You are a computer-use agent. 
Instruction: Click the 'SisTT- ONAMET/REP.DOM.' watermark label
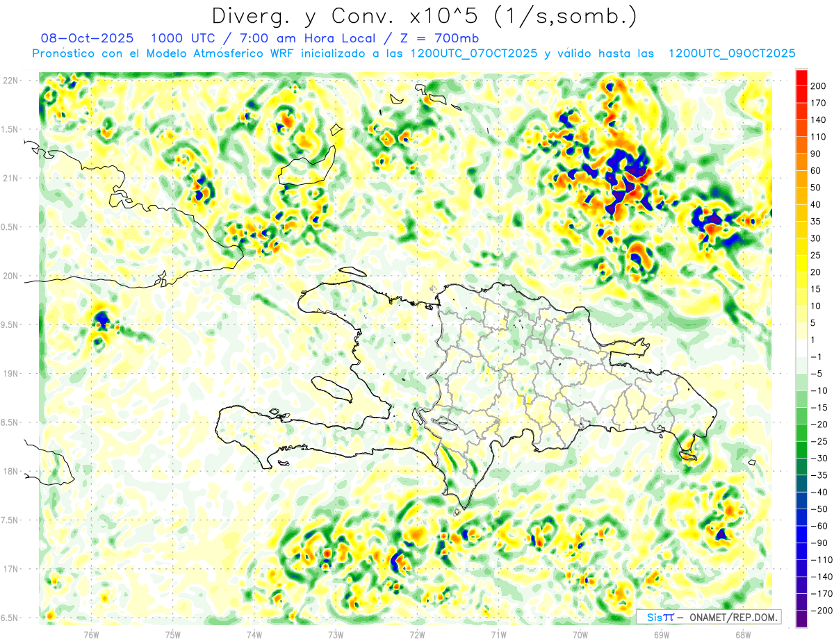click(708, 617)
